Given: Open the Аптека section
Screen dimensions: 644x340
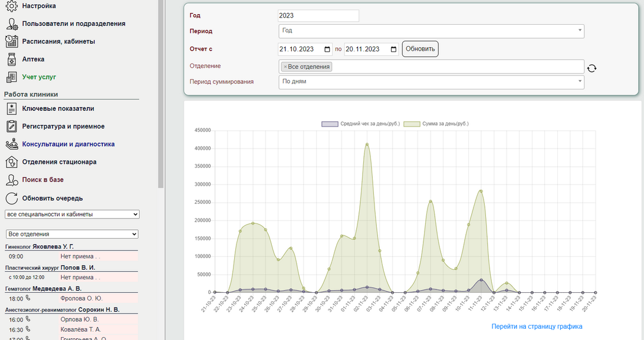Looking at the screenshot, I should 33,59.
